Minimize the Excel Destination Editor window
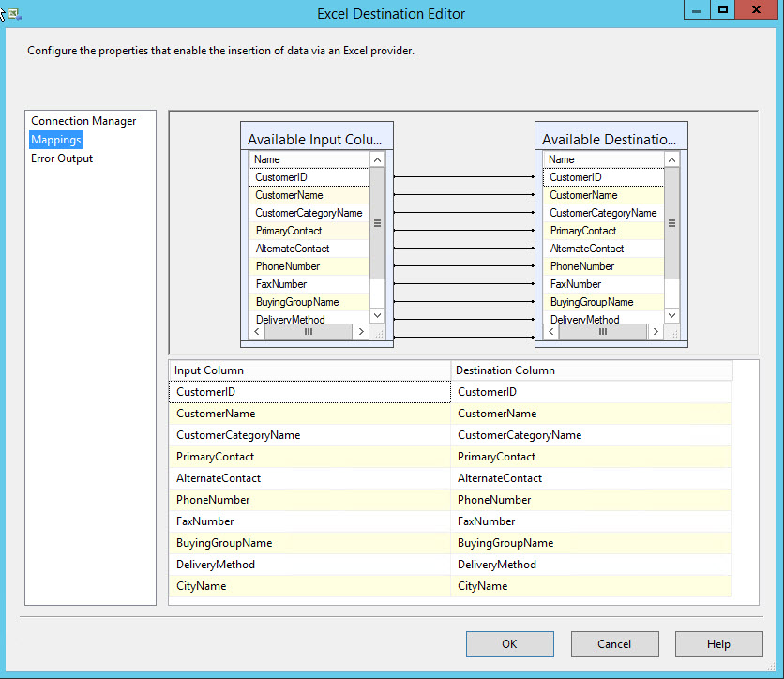Viewport: 784px width, 679px height. click(x=697, y=9)
